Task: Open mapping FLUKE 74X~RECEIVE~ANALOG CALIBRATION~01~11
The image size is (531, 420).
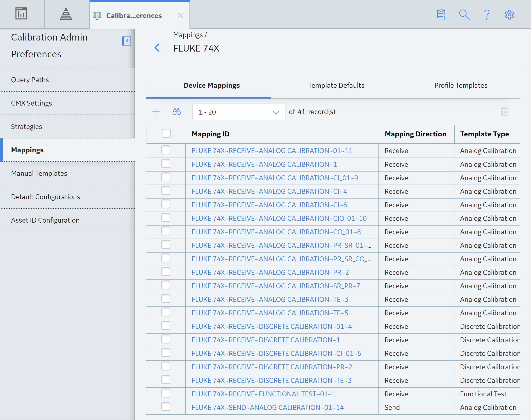Action: (x=272, y=151)
